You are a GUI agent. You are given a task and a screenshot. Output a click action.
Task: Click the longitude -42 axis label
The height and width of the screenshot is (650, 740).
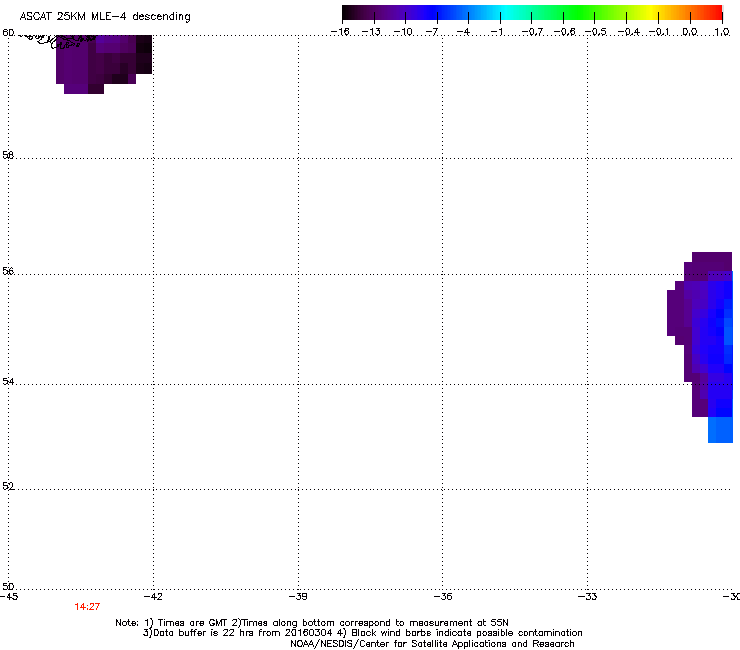153,597
